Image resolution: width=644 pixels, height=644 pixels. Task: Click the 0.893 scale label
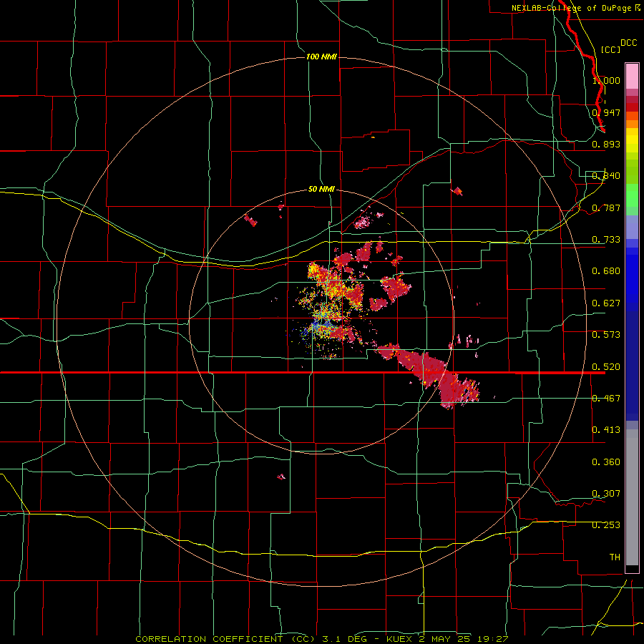pyautogui.click(x=606, y=144)
